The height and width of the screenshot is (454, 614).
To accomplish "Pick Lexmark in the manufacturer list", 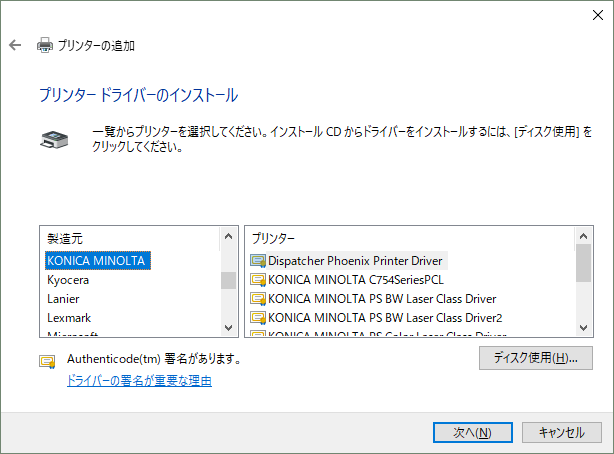I will tap(69, 318).
